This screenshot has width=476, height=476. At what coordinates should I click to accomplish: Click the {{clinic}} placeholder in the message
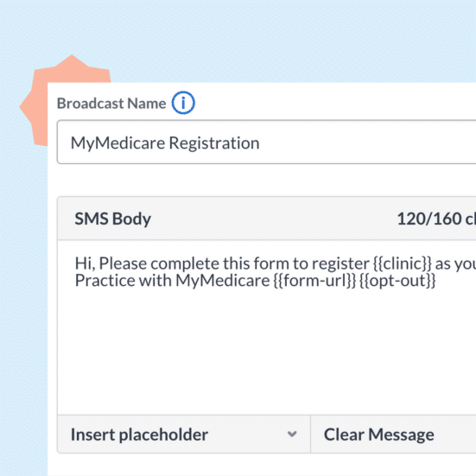pyautogui.click(x=403, y=263)
